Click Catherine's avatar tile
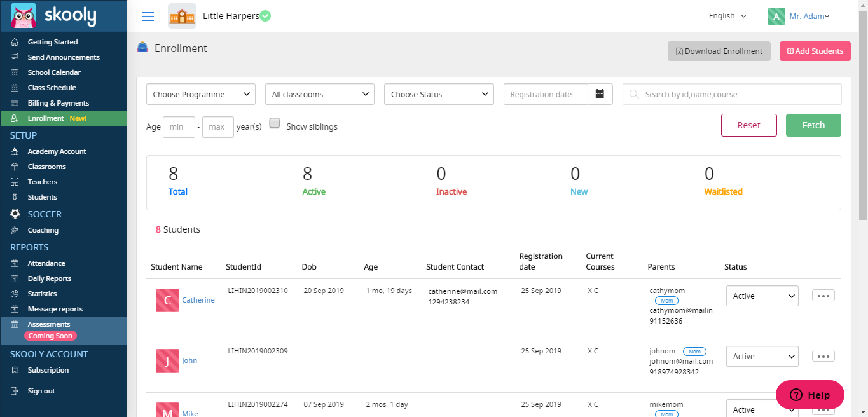 click(167, 300)
